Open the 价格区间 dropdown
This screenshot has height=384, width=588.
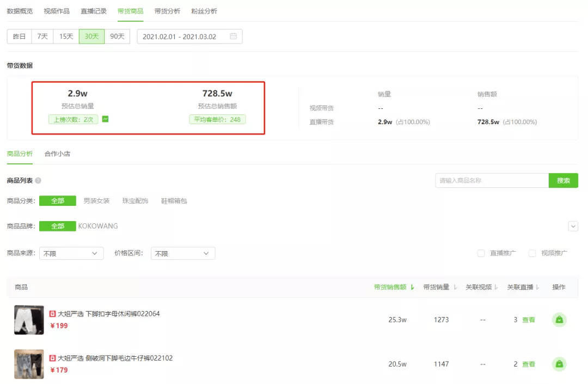coord(183,253)
